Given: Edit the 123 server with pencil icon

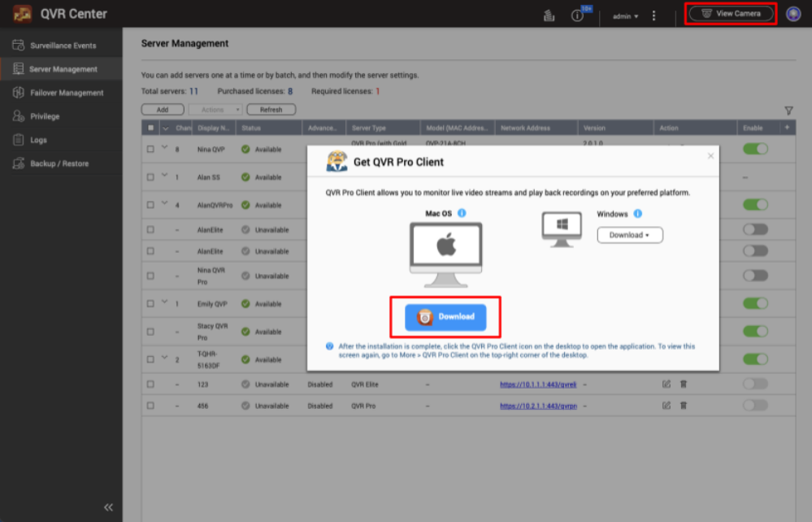Looking at the screenshot, I should tap(666, 385).
